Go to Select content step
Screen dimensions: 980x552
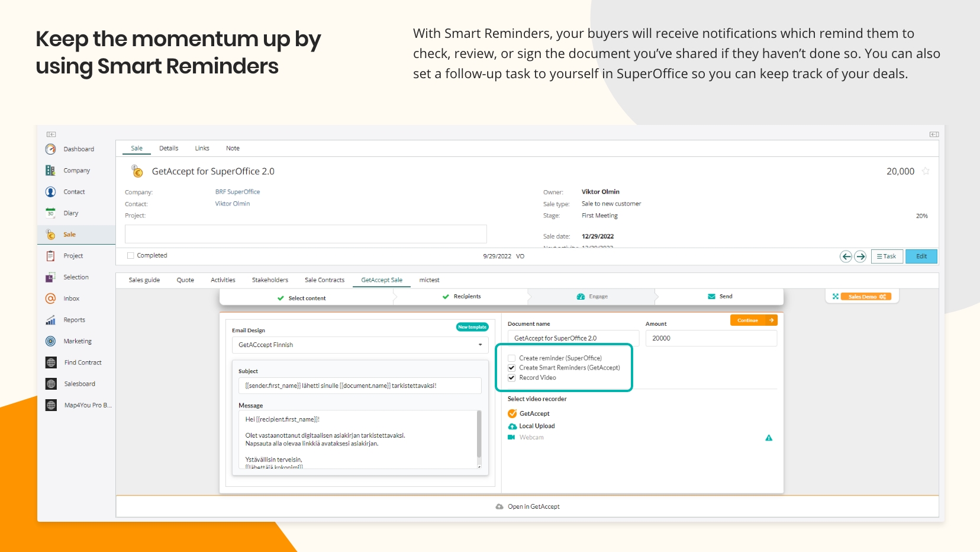pyautogui.click(x=302, y=298)
